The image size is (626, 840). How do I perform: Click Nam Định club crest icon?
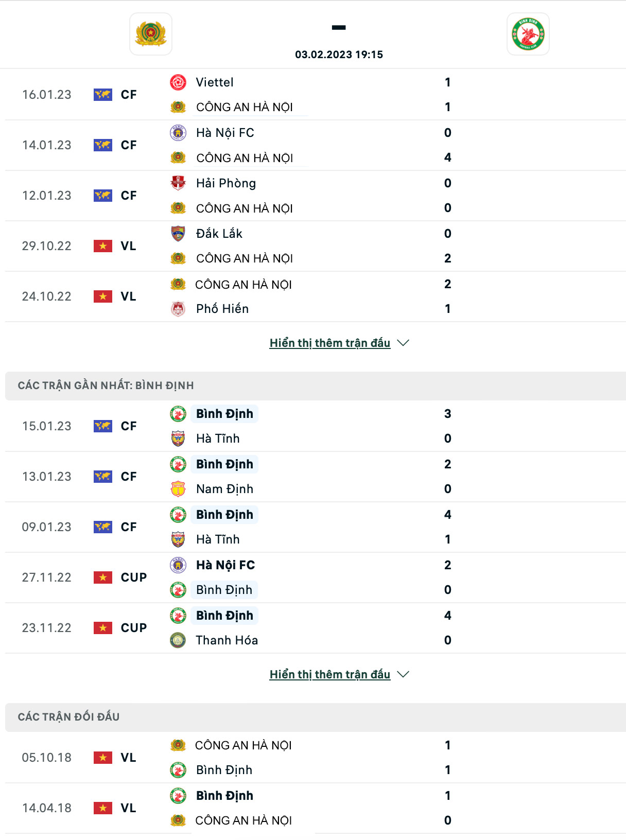click(178, 489)
